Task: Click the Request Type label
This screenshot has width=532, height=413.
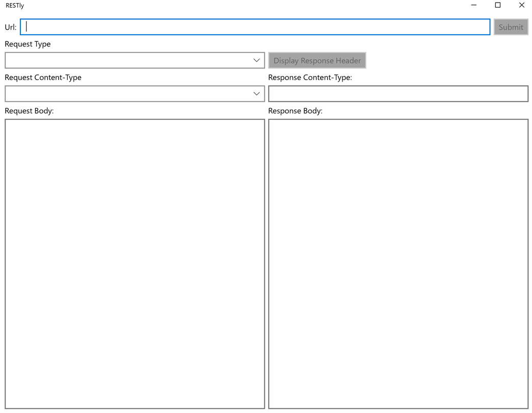Action: click(x=28, y=44)
